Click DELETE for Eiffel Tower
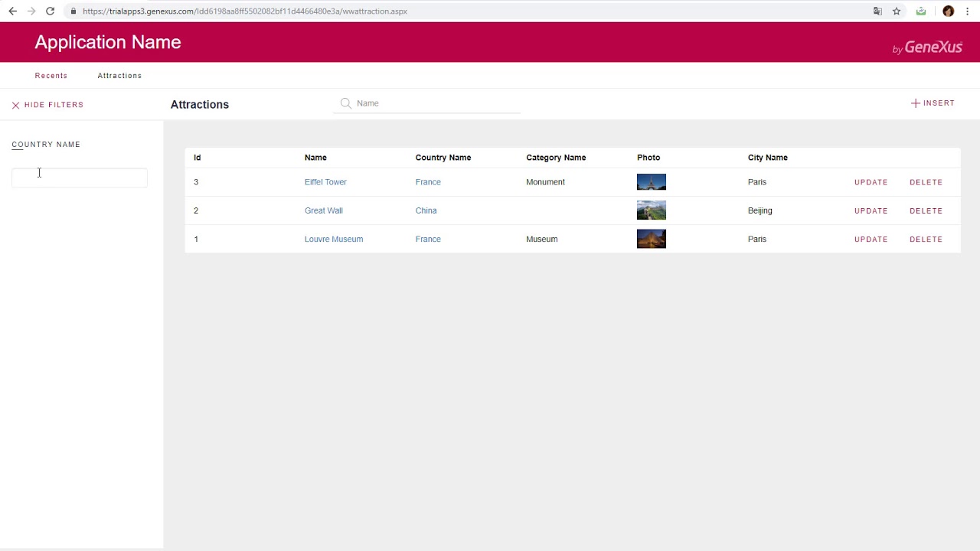The height and width of the screenshot is (551, 980). point(926,182)
